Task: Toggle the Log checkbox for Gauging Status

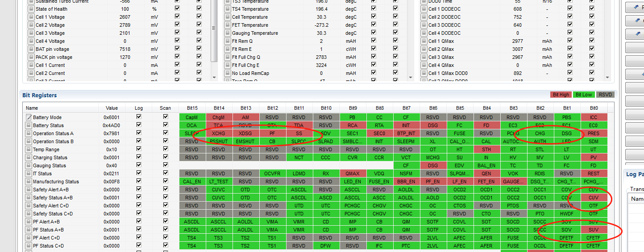Action: pos(139,165)
